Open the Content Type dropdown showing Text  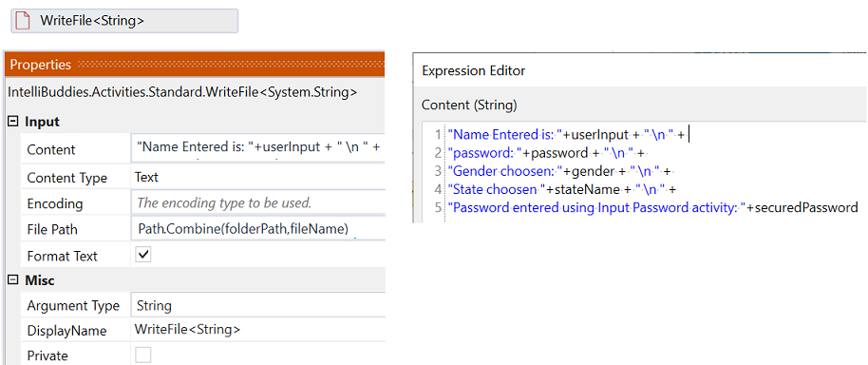coord(258,178)
